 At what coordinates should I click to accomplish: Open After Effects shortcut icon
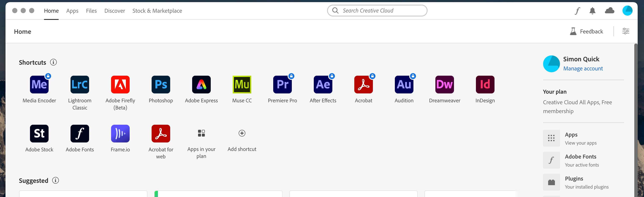point(323,84)
